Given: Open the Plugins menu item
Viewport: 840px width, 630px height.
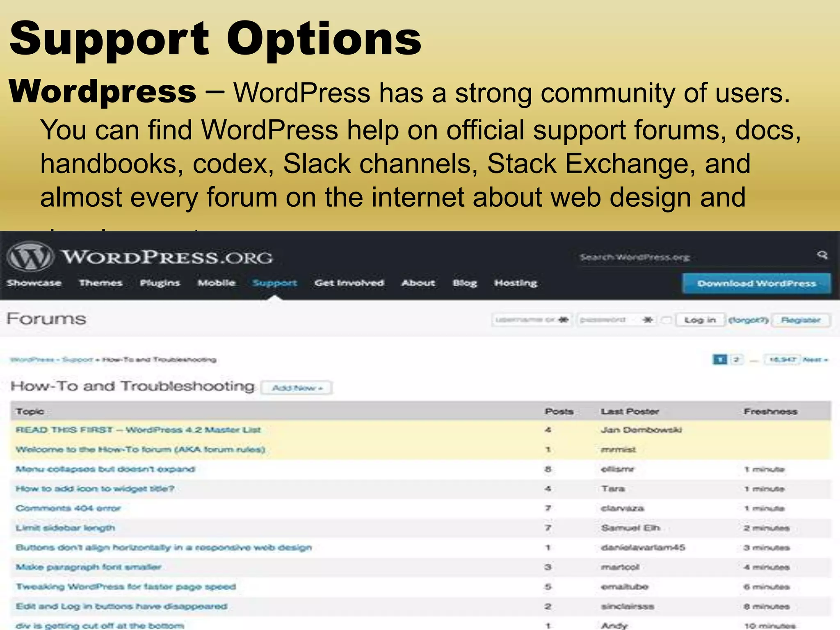Looking at the screenshot, I should tap(160, 283).
